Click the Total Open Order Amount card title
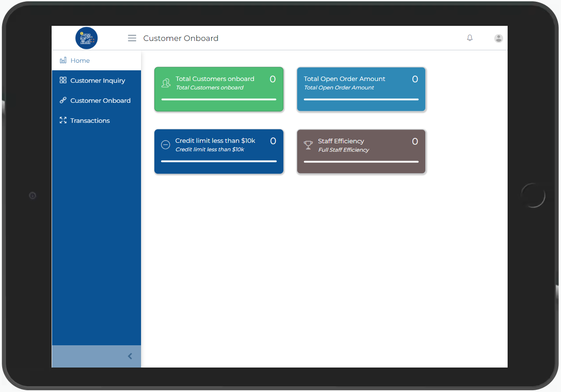The width and height of the screenshot is (561, 392). click(344, 79)
